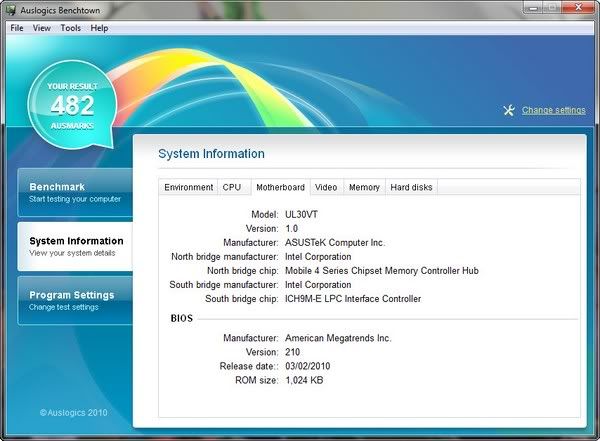600x441 pixels.
Task: Click the Change settings link
Action: point(554,110)
